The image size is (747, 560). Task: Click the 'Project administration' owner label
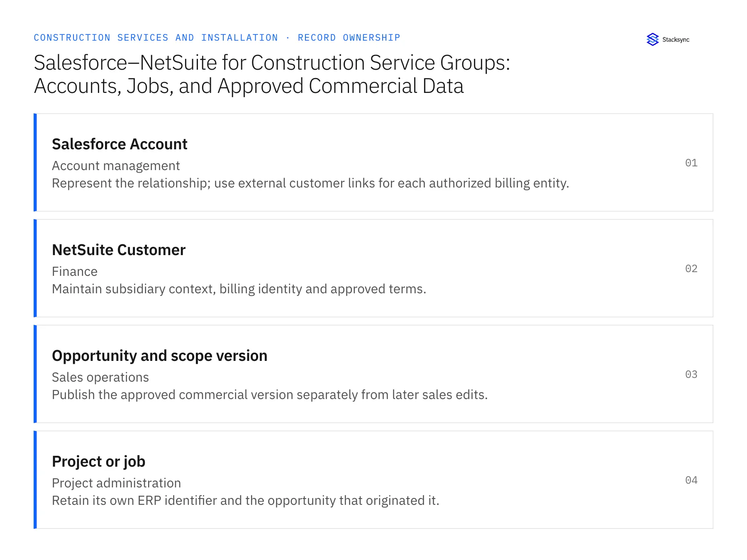click(x=117, y=483)
